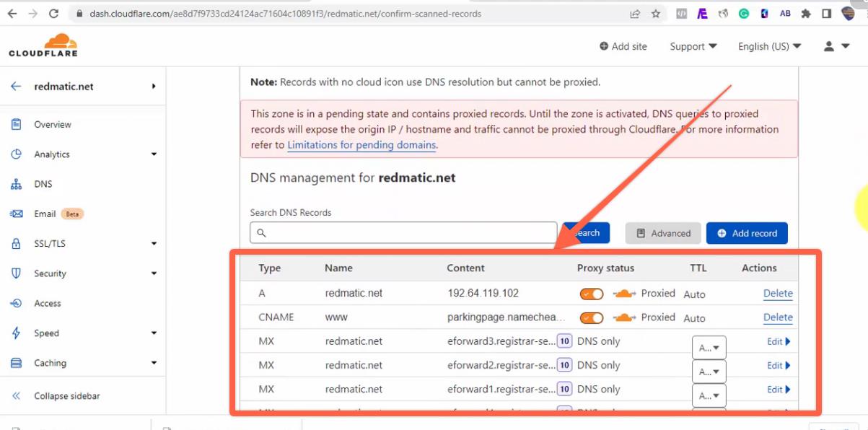
Task: Click the DNS network icon in sidebar
Action: (x=16, y=184)
